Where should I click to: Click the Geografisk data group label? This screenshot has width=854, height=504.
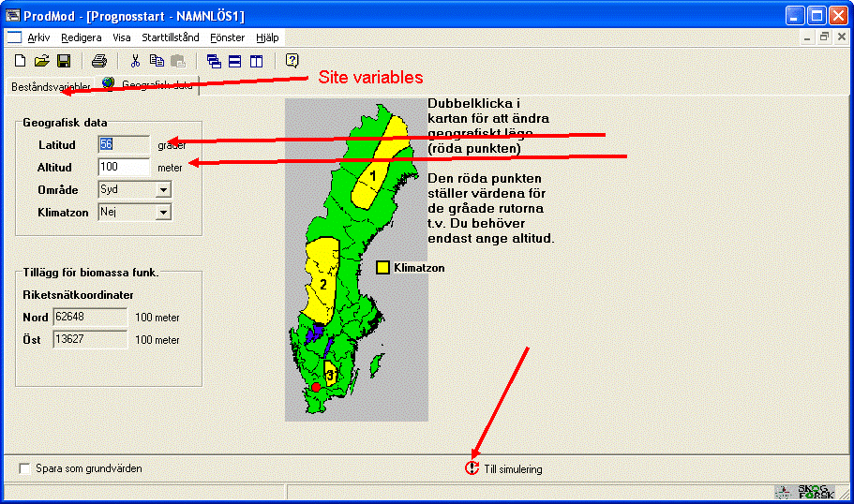pos(65,123)
